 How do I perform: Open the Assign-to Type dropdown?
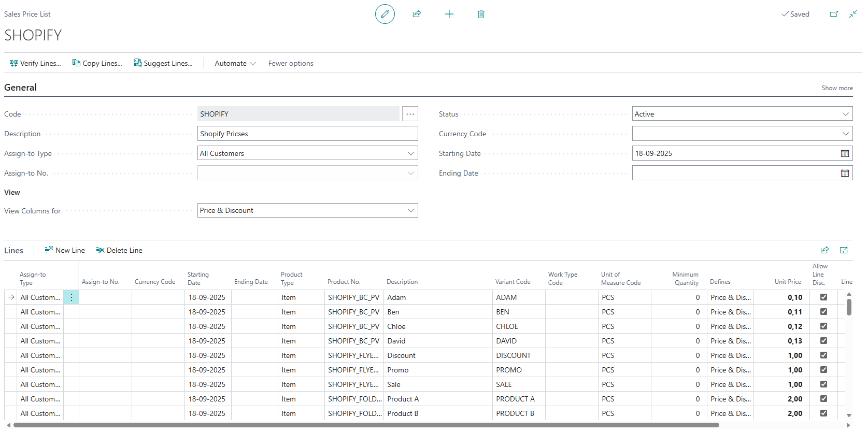[x=410, y=153]
